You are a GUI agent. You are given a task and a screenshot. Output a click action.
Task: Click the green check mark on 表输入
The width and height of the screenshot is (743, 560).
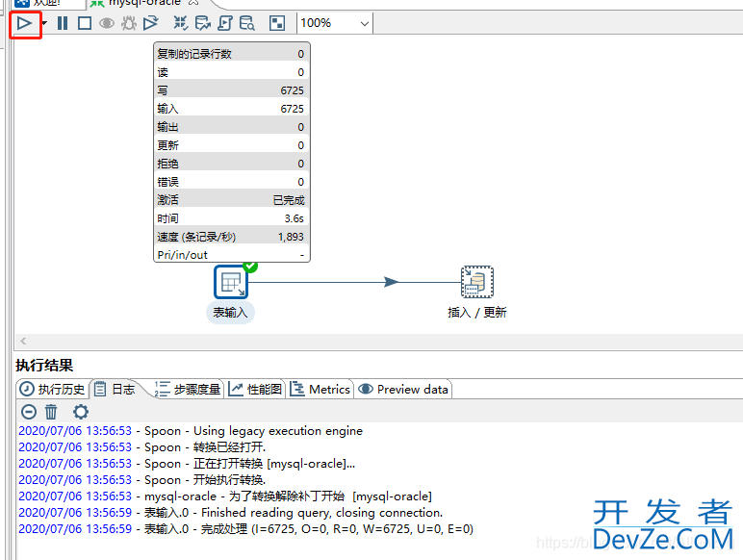[250, 267]
